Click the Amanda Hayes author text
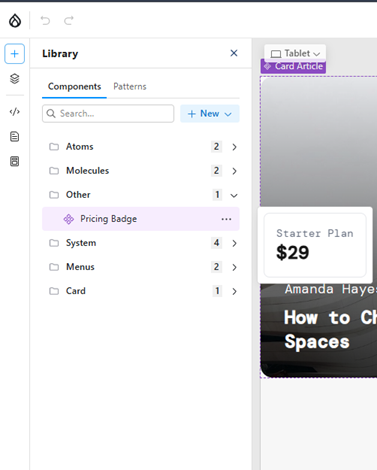 click(x=331, y=289)
